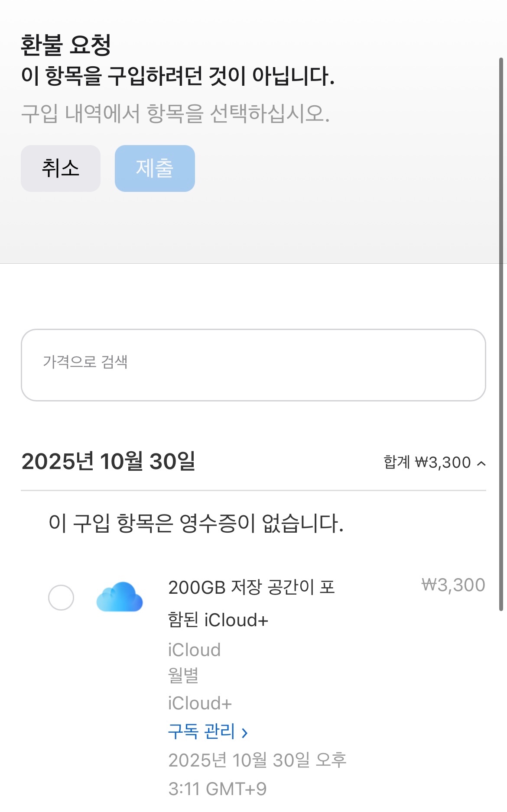Focus the 가격으로 검색 field
This screenshot has width=507, height=812.
[x=253, y=365]
